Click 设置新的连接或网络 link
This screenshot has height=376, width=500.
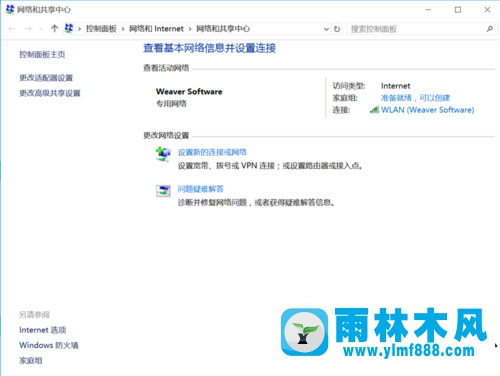pyautogui.click(x=212, y=152)
